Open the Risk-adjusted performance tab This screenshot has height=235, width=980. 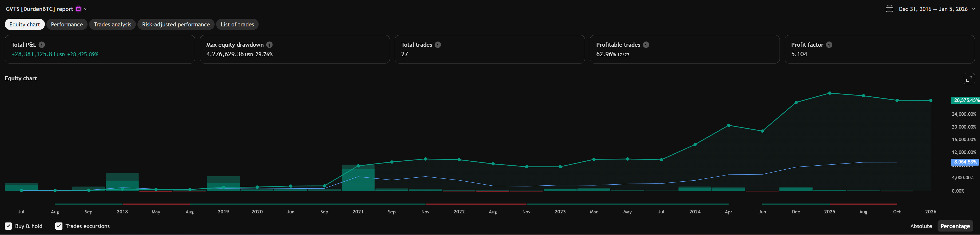click(176, 24)
